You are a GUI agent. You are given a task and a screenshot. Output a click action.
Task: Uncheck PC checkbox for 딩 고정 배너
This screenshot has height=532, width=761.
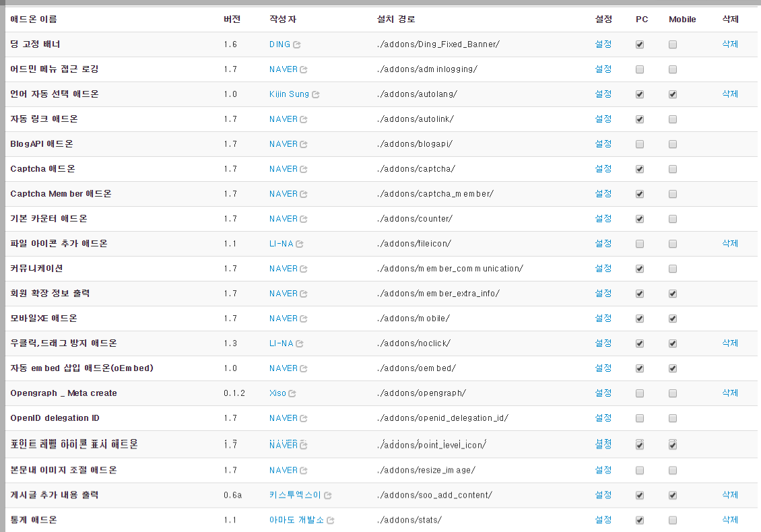click(639, 44)
